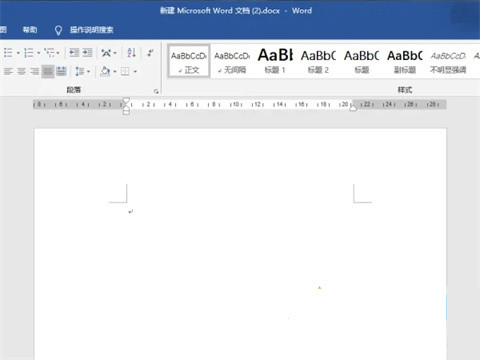Select the multilevel list icon
This screenshot has width=480, height=360.
click(49, 53)
